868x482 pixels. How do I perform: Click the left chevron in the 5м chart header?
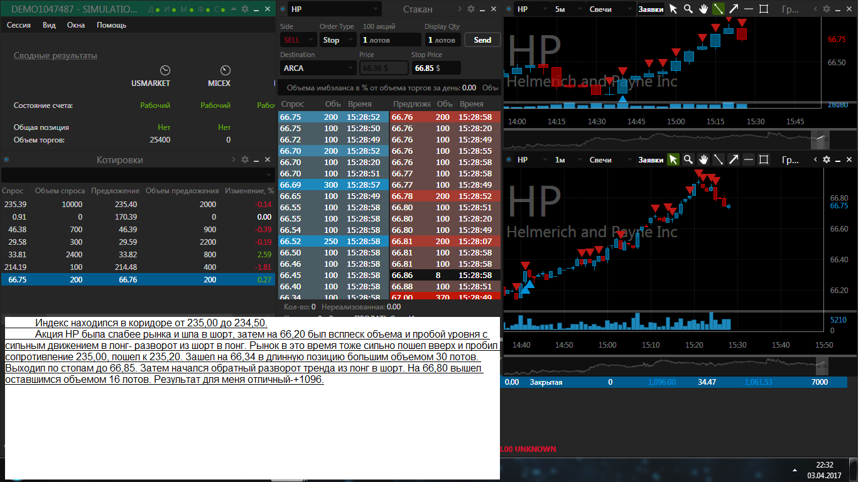click(x=815, y=9)
